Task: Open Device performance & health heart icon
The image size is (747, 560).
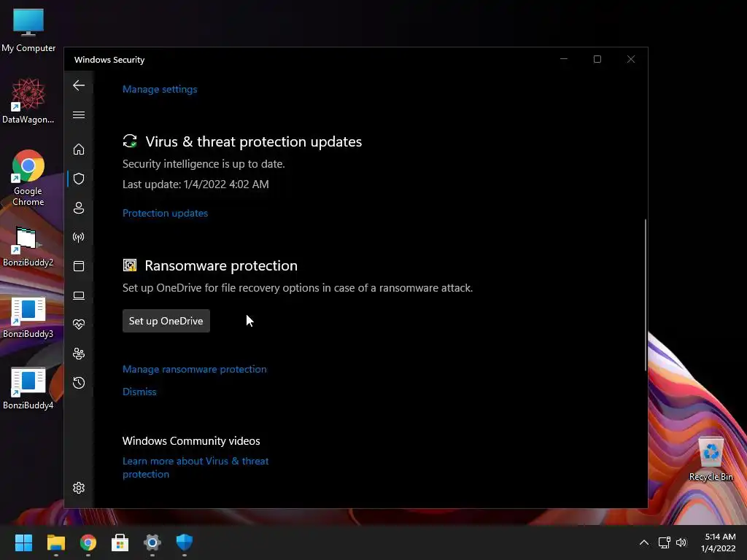Action: tap(79, 324)
